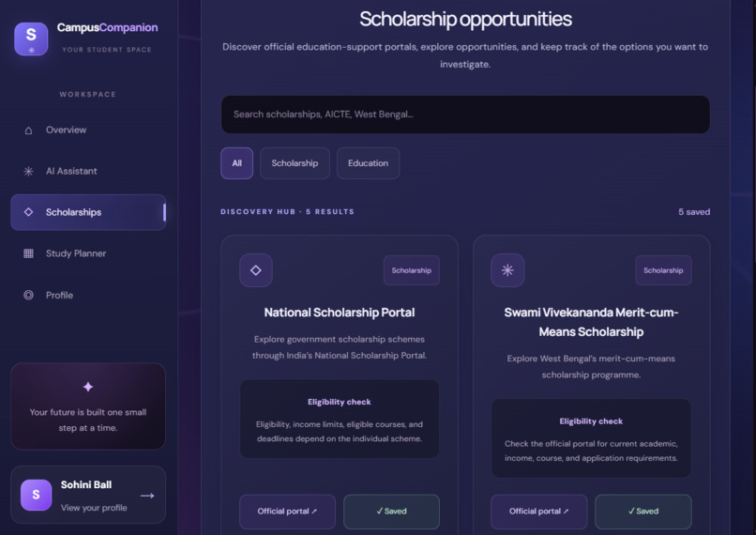Click the scholarship search field

point(465,115)
